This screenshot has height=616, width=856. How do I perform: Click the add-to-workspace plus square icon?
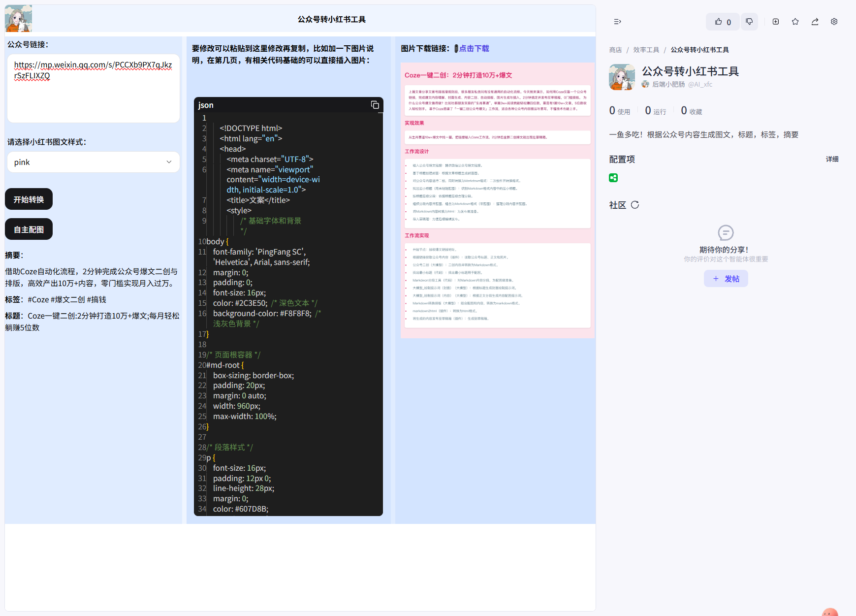click(776, 22)
